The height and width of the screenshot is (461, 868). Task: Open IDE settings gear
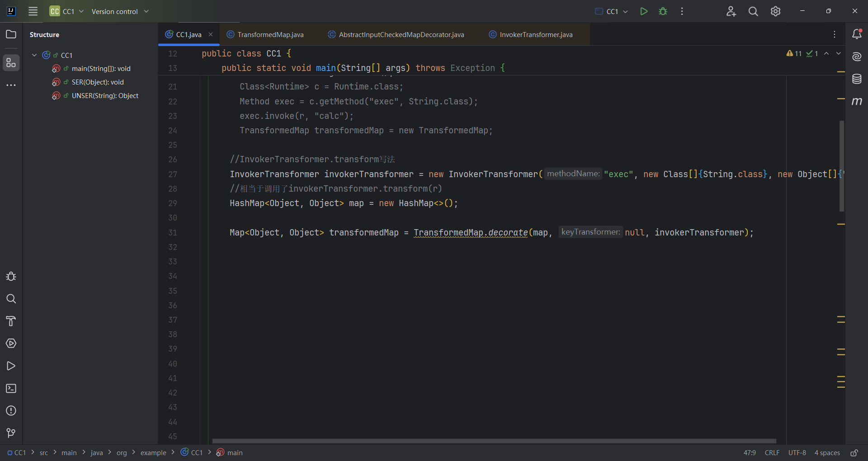coord(775,11)
